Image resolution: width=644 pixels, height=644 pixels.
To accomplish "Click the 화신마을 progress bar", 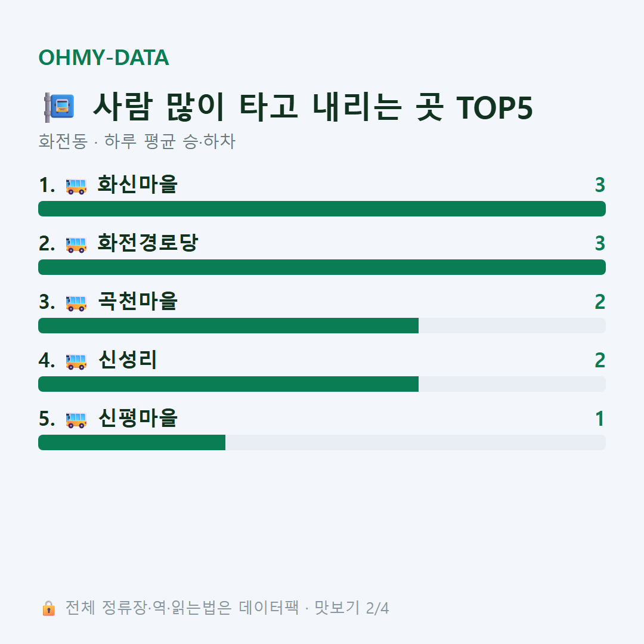I will click(322, 209).
